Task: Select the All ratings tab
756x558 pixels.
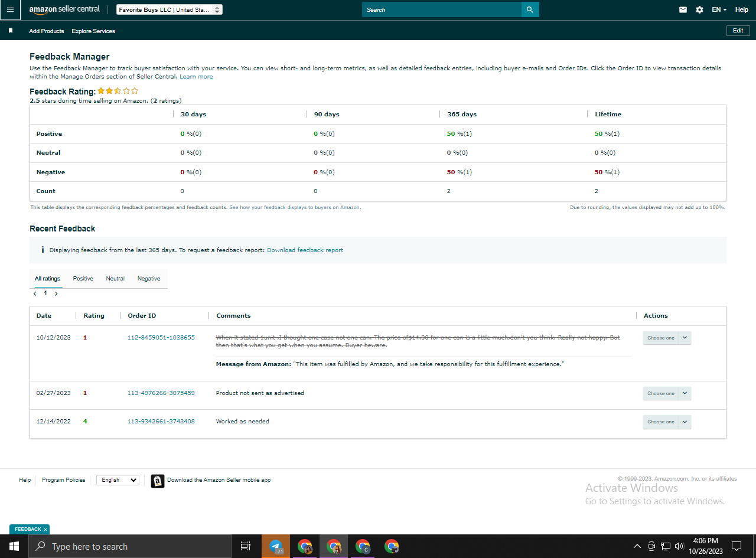Action: pos(47,279)
